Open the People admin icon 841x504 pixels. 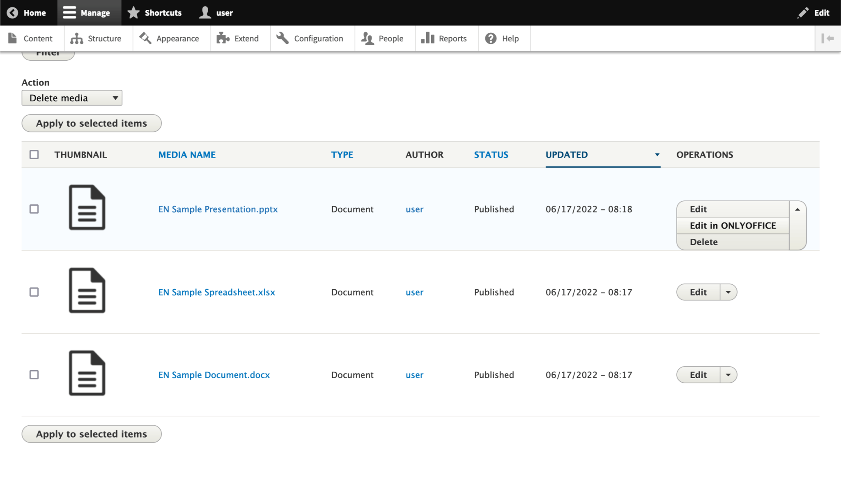click(x=368, y=38)
